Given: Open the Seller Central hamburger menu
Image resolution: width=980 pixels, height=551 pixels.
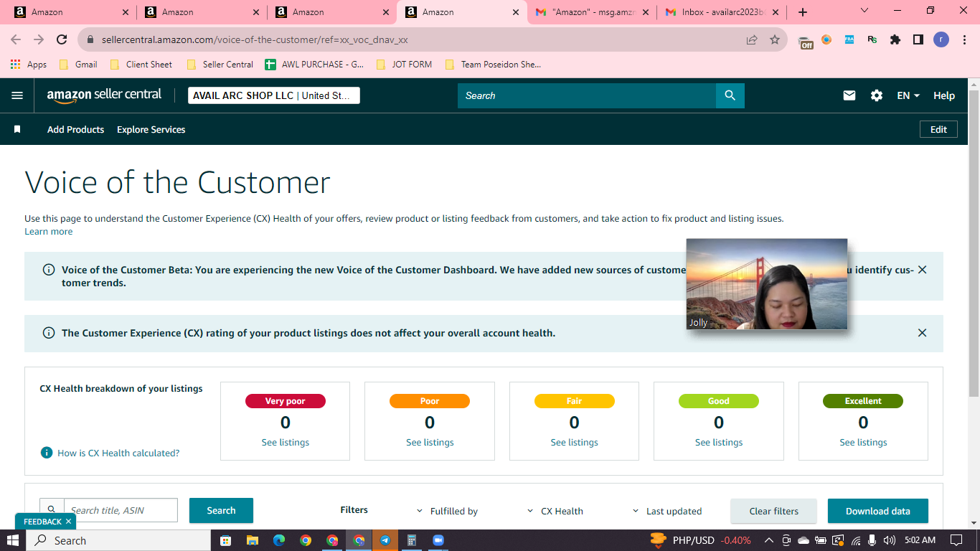Looking at the screenshot, I should (x=17, y=95).
